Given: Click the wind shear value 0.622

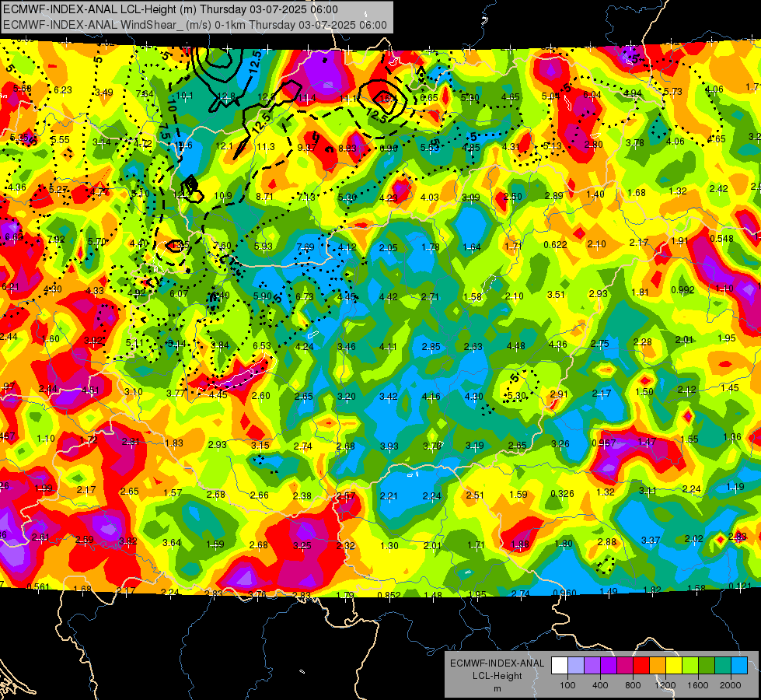Looking at the screenshot, I should click(x=555, y=244).
